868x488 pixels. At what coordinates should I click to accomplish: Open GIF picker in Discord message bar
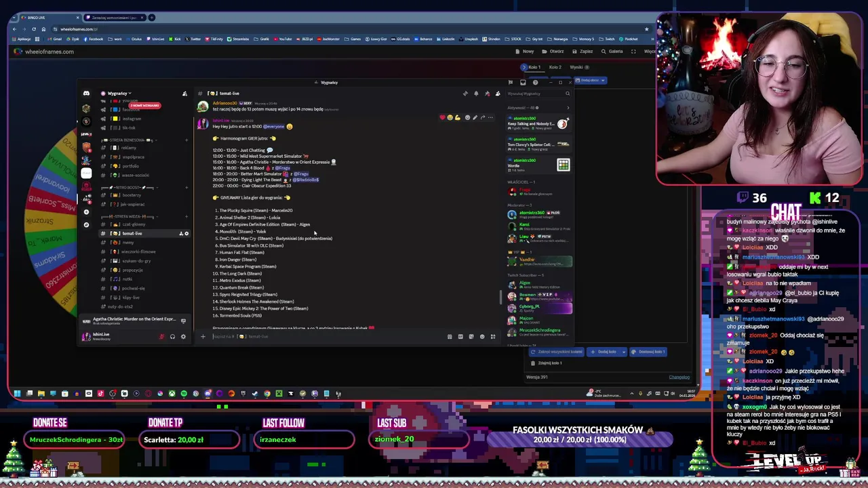460,336
